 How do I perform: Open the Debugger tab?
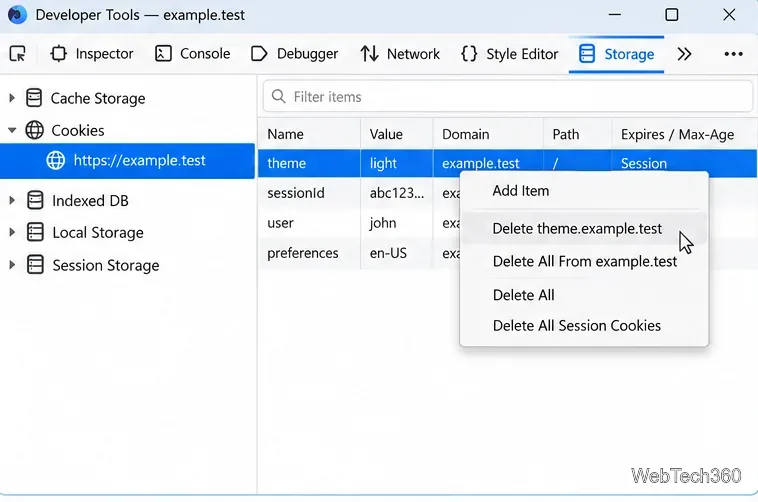(294, 54)
